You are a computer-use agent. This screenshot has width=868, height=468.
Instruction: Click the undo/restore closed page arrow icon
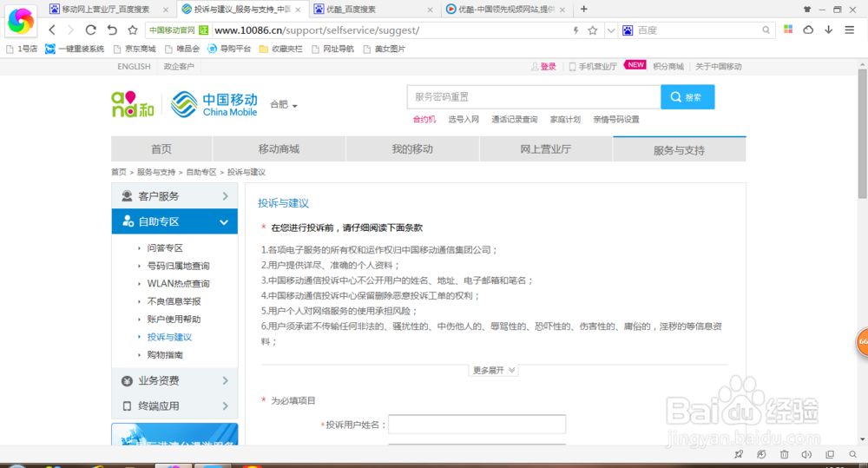[x=112, y=30]
